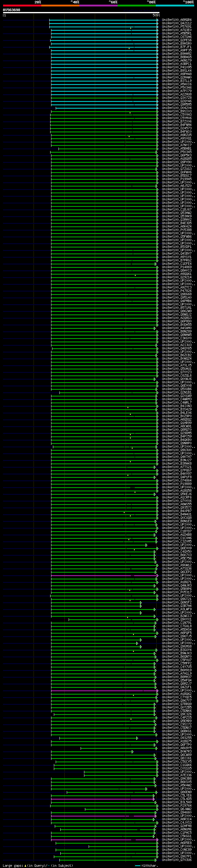Click the UniRef100_C0NC89 label
The height and width of the screenshot is (868, 197).
click(x=176, y=850)
